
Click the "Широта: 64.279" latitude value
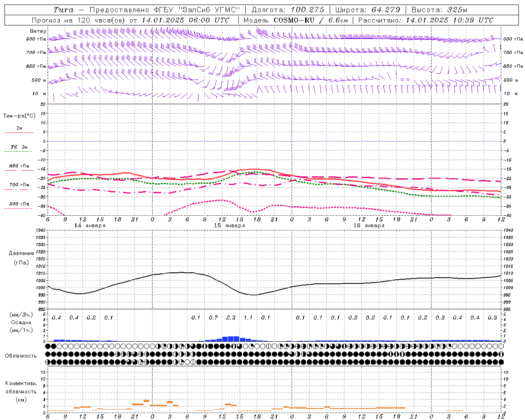pyautogui.click(x=367, y=10)
